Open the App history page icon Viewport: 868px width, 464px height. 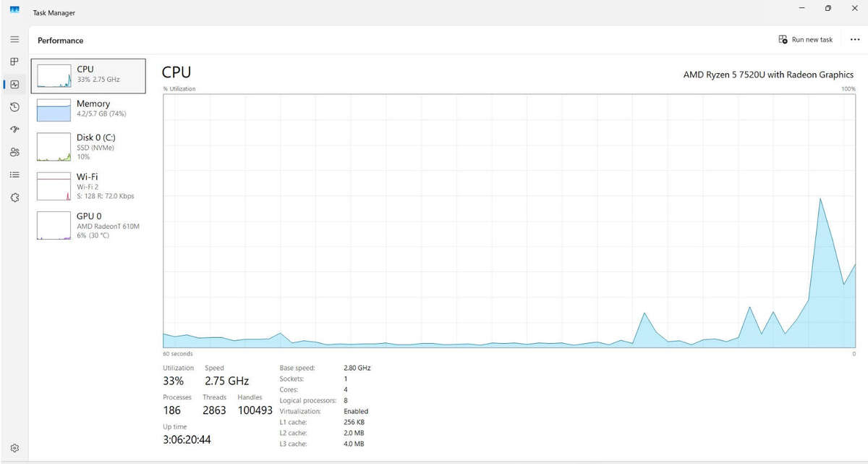point(14,107)
